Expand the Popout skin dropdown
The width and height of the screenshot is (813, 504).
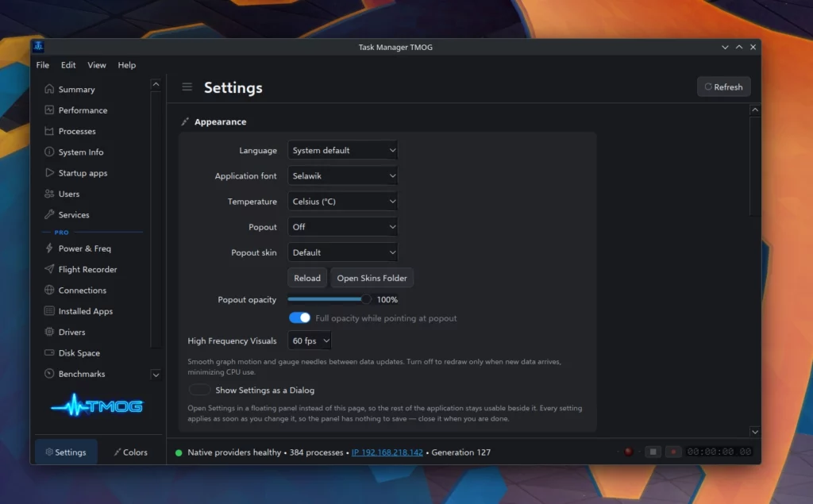343,252
